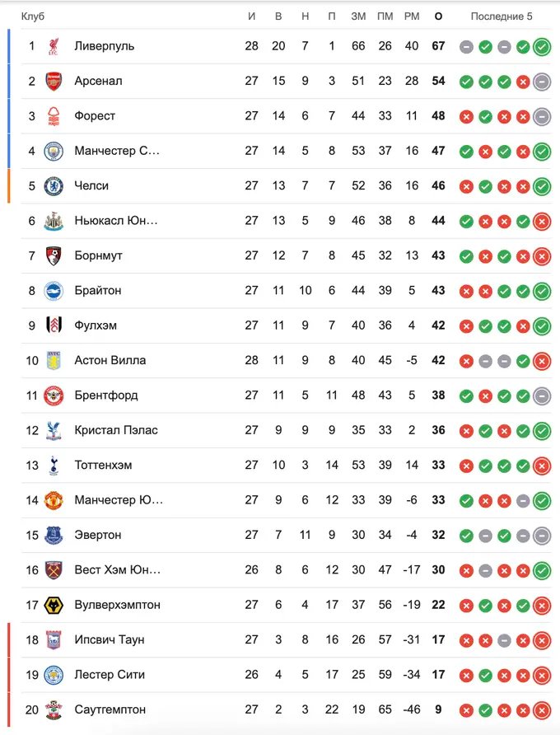Viewport: 560px width, 735px height.
Task: Click the Chelsea club crest icon
Action: (54, 186)
